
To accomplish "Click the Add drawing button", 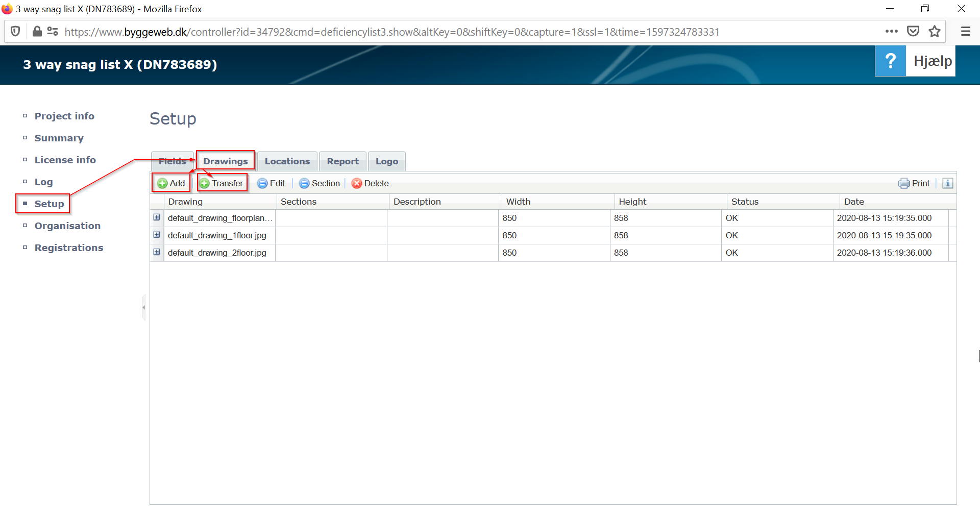I will click(x=171, y=183).
